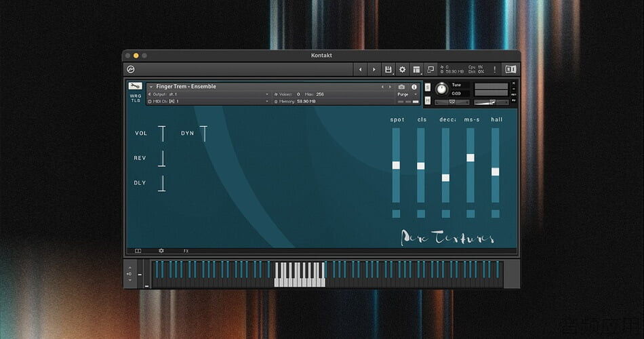This screenshot has height=339, width=644.
Task: Click the Finger Trem - Ensemble instrument name
Action: point(186,86)
